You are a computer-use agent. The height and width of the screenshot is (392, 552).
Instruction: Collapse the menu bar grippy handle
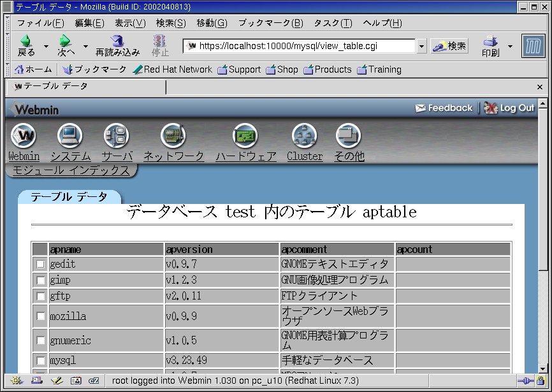click(8, 23)
